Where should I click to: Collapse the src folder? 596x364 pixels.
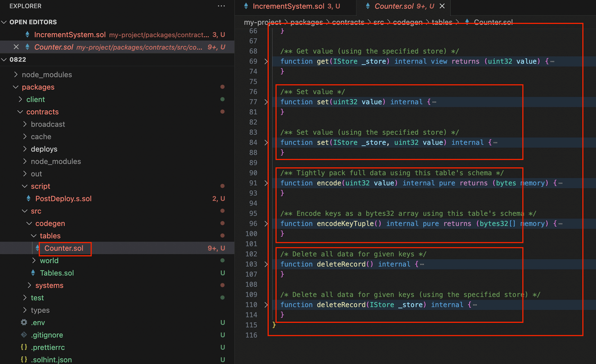[x=25, y=211]
